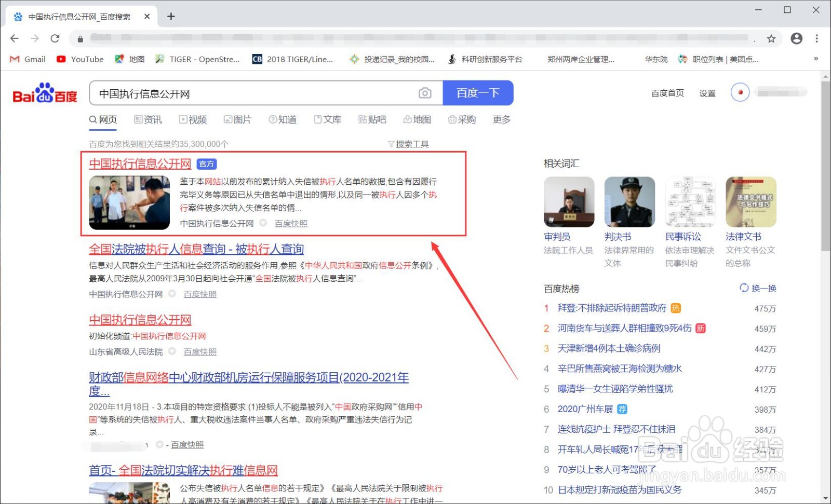Open TIGER - OpenStre... bookmark
The image size is (831, 504).
[x=197, y=59]
